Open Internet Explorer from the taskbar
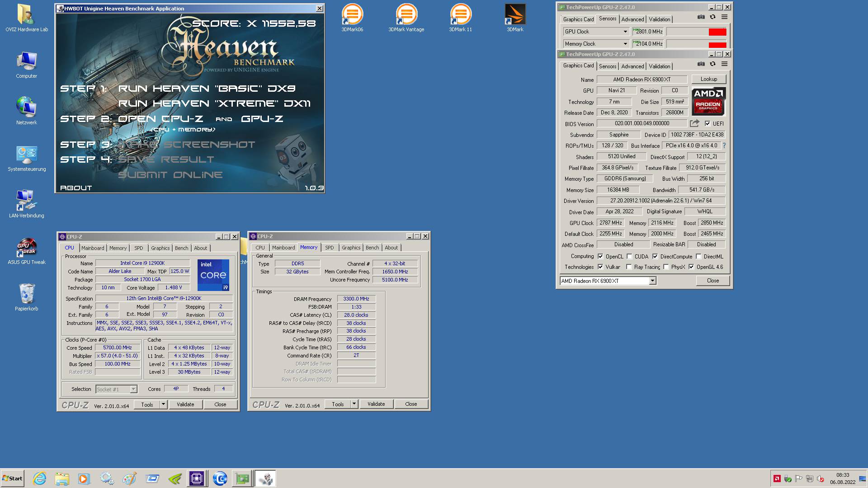 (40, 479)
